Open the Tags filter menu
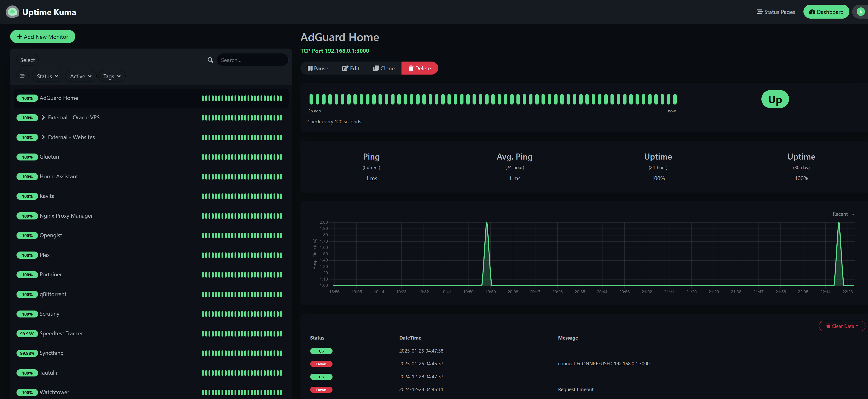Image resolution: width=868 pixels, height=399 pixels. coord(111,76)
